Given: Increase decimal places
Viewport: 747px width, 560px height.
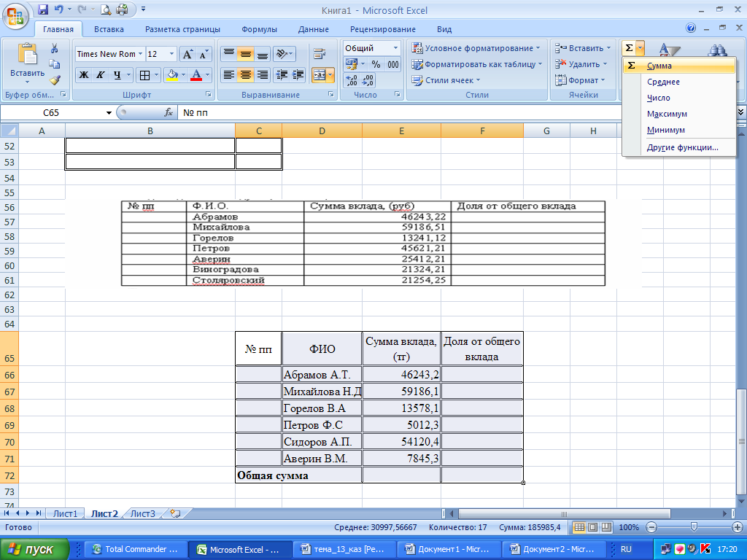Looking at the screenshot, I should click(351, 80).
